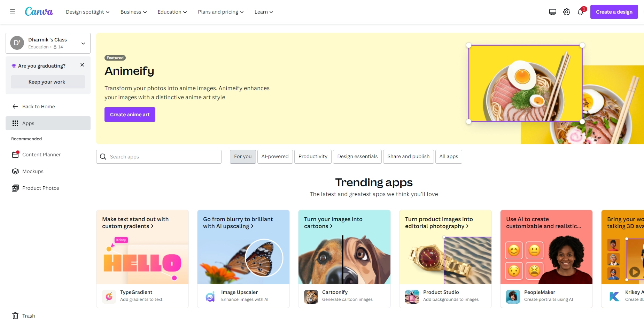Click the Keep your work button
This screenshot has width=644, height=327.
tap(47, 82)
